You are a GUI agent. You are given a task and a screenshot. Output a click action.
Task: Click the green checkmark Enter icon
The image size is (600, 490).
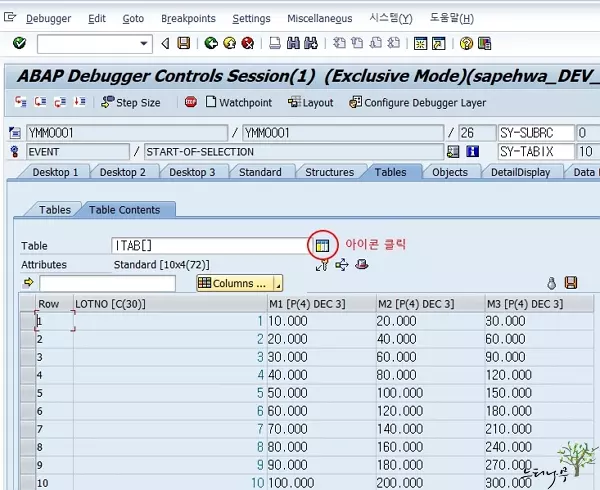point(19,43)
